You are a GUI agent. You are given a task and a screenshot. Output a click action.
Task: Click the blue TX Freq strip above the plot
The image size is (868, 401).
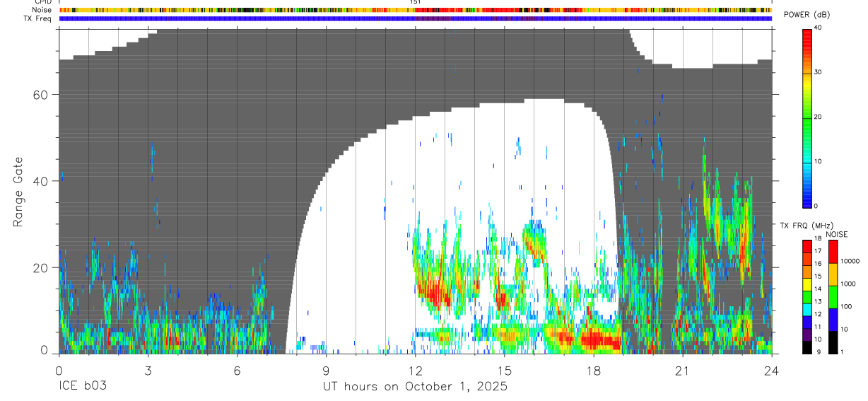tap(416, 18)
